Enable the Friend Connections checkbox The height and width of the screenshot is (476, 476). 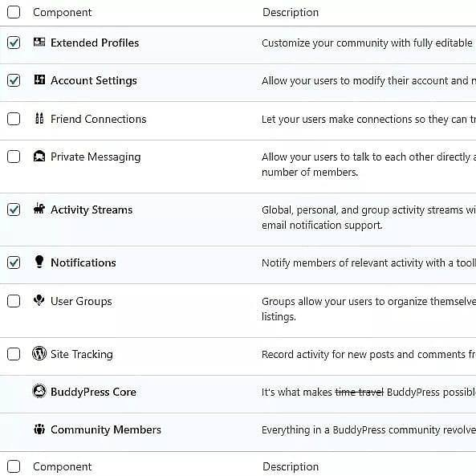pos(14,119)
